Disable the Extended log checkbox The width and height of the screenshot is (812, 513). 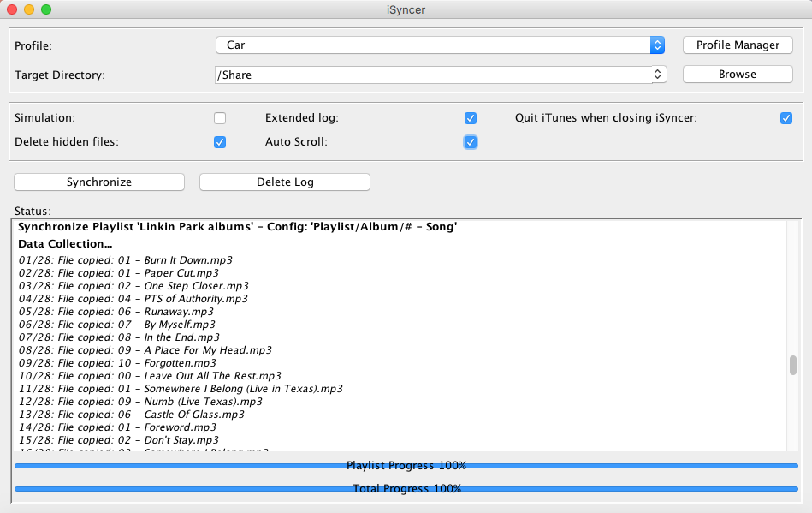click(470, 118)
